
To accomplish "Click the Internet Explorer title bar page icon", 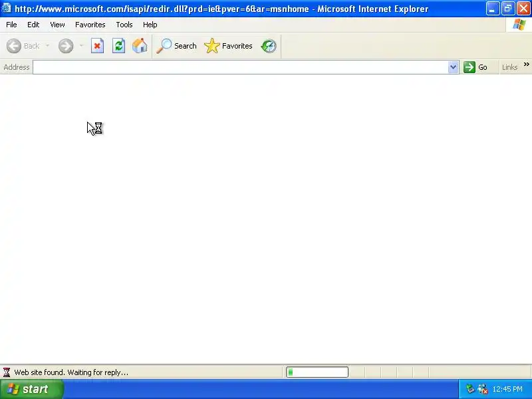I will pos(7,8).
